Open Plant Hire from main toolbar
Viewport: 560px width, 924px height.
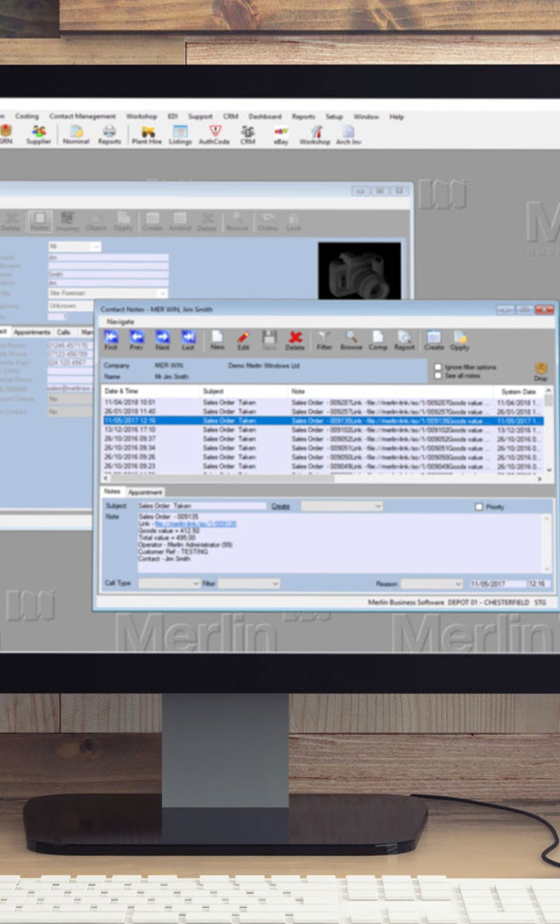click(147, 134)
